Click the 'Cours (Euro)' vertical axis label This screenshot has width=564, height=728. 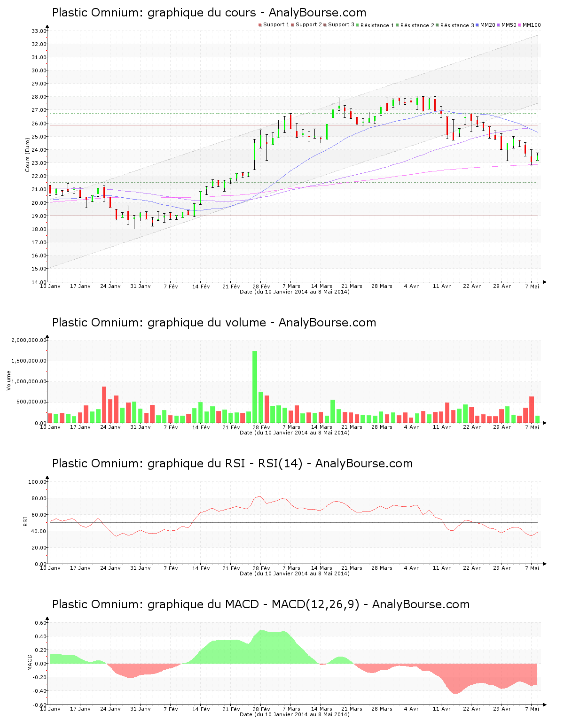28,155
